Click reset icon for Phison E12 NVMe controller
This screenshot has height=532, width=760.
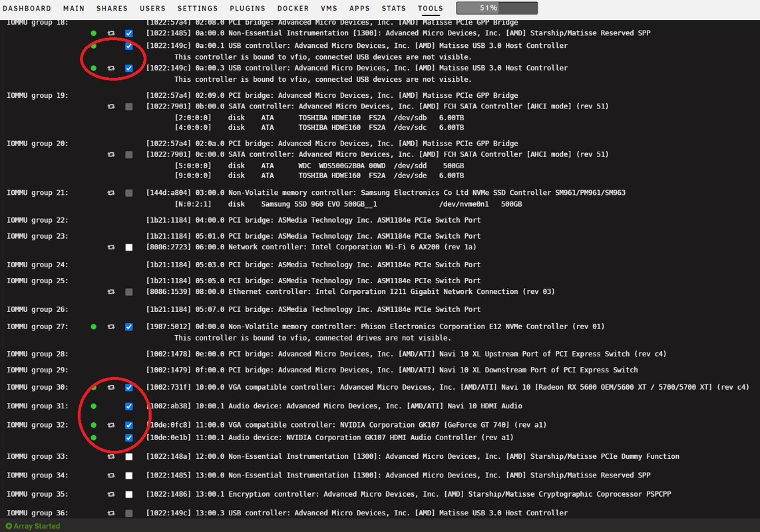coord(111,327)
